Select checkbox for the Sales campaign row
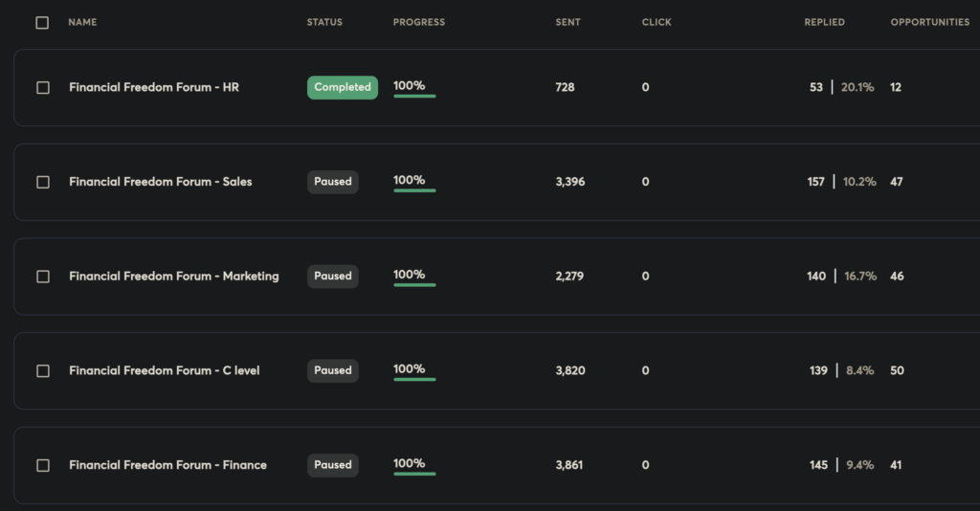Screen dimensions: 980x511 point(43,183)
